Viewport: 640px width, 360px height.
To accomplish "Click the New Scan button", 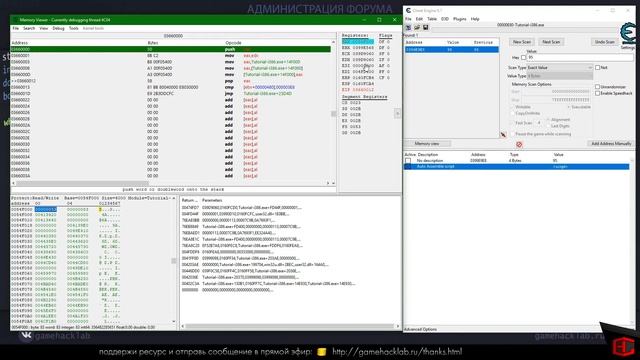I will point(522,42).
